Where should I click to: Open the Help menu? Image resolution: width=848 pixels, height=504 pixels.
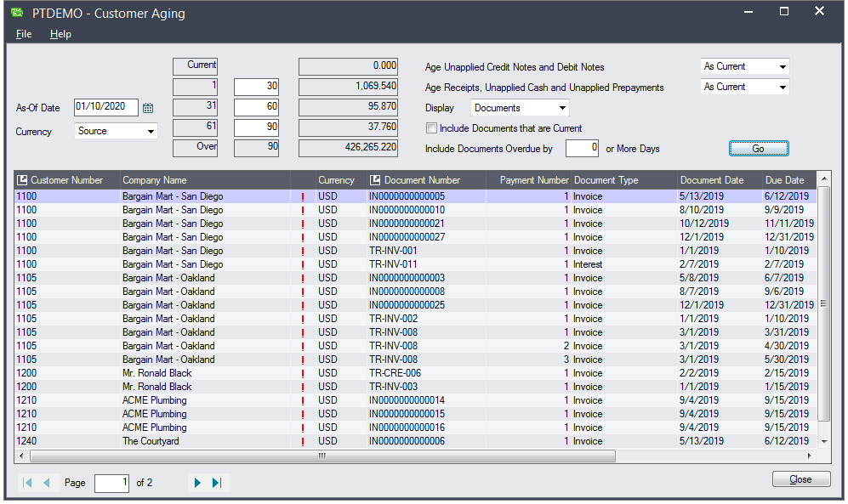pos(60,34)
